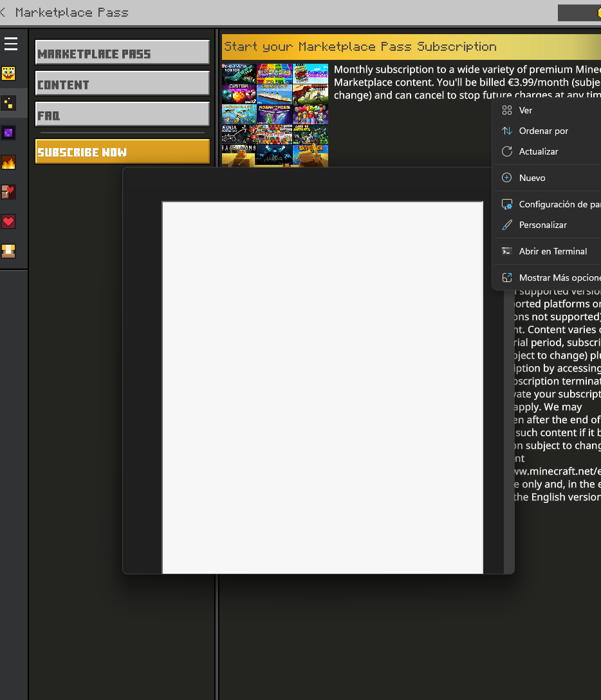
Task: Click the Parkour thumbnail in the collage
Action: click(x=311, y=73)
